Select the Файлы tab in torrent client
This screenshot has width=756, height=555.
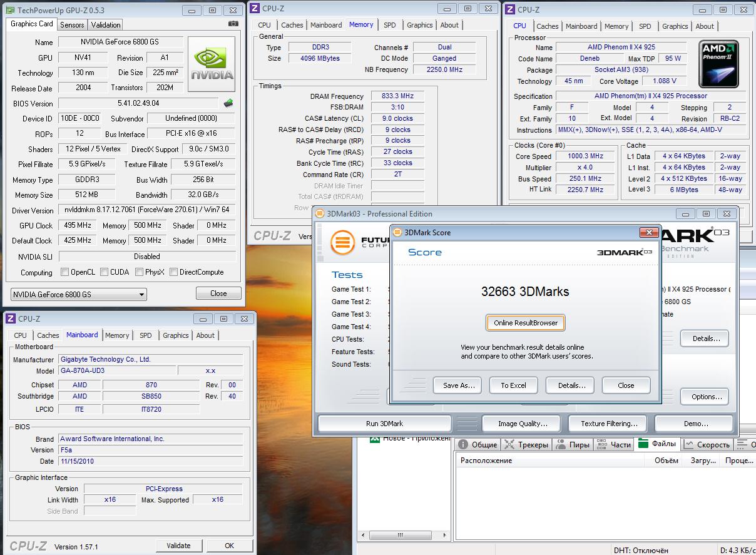[657, 444]
